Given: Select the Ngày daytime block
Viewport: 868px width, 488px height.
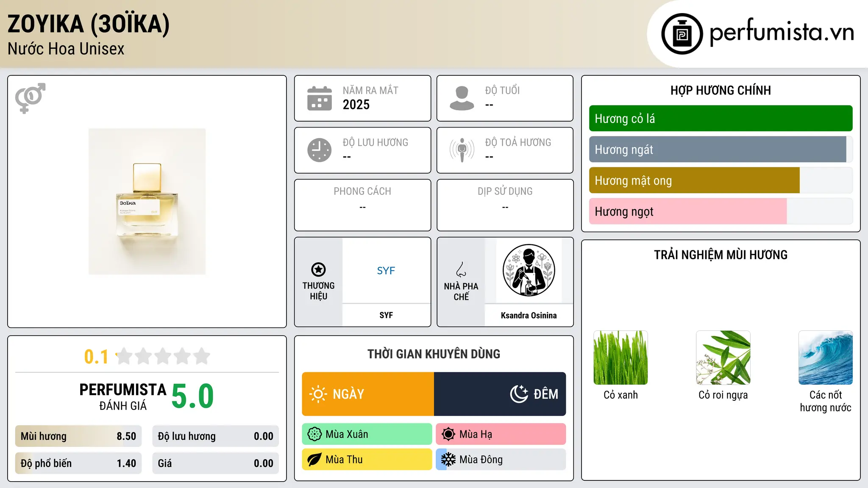Looking at the screenshot, I should pos(368,394).
